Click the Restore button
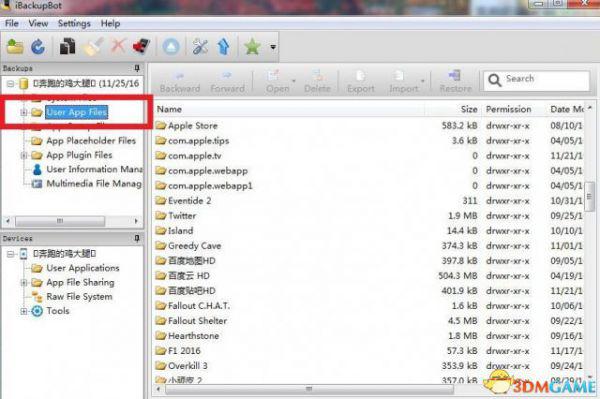This screenshot has width=600, height=399. [455, 81]
